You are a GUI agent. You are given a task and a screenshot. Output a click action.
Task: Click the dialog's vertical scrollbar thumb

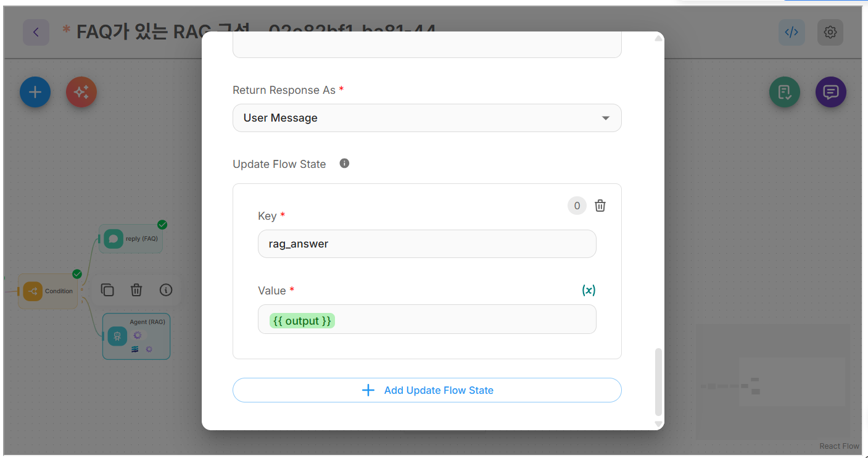coord(658,381)
